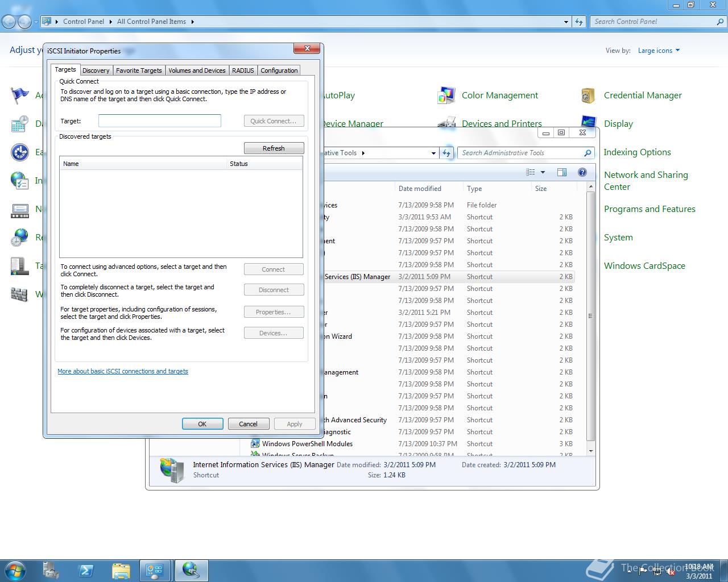Launch Windows PowerShell from the taskbar
Screen dimensions: 728x582
pos(86,571)
